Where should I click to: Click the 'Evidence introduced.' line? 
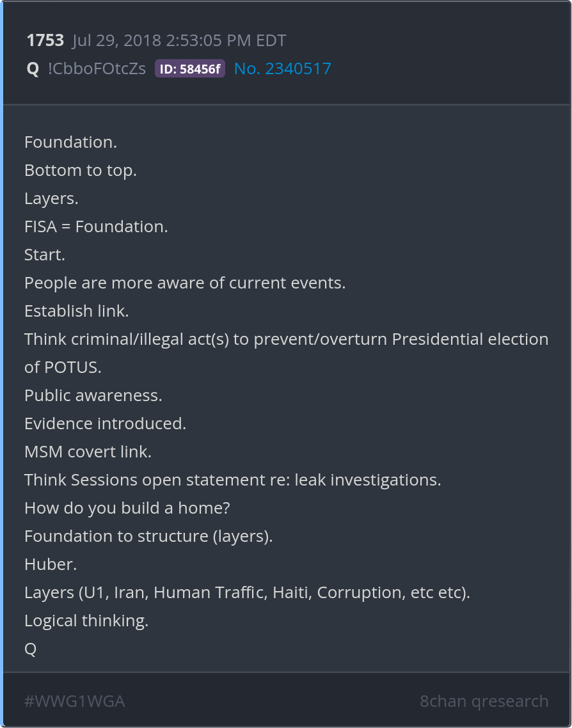(x=105, y=423)
